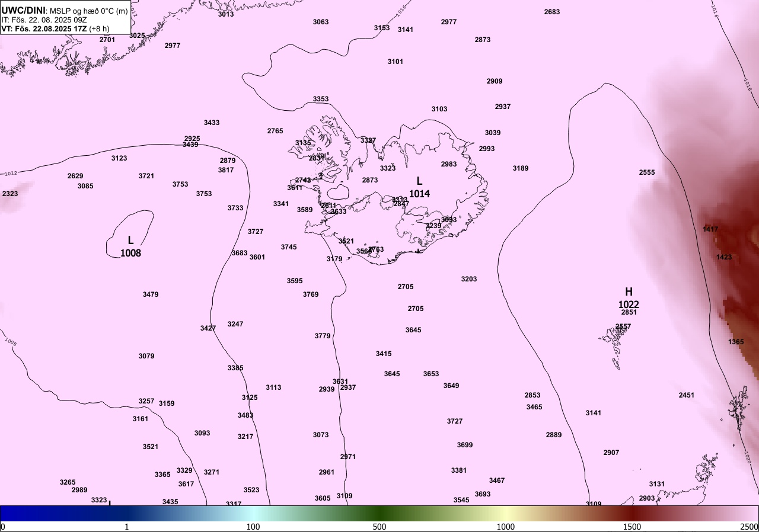Click the freezing level value 3257

tap(146, 401)
